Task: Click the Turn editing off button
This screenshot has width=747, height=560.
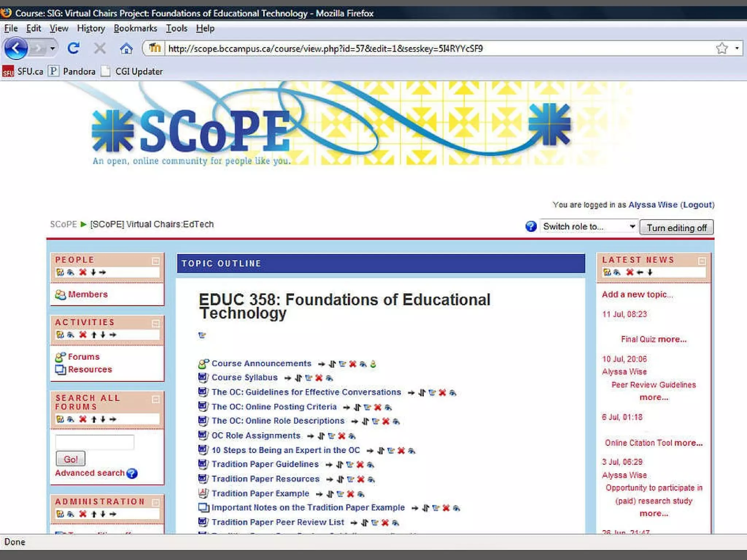Action: tap(676, 227)
